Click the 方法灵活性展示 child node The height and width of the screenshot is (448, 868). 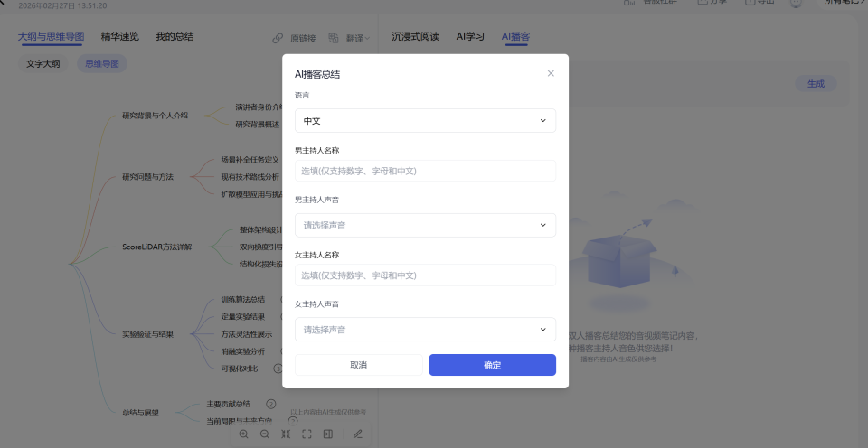point(246,334)
